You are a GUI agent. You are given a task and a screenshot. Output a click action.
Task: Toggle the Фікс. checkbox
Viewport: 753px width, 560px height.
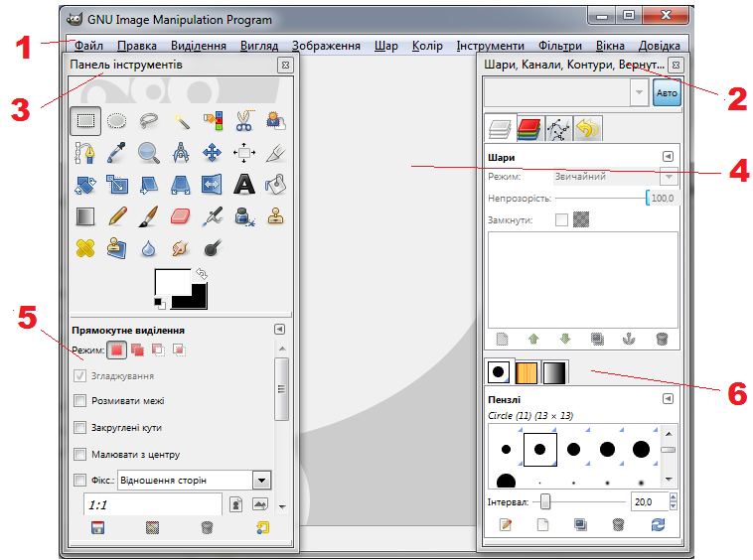pos(80,480)
